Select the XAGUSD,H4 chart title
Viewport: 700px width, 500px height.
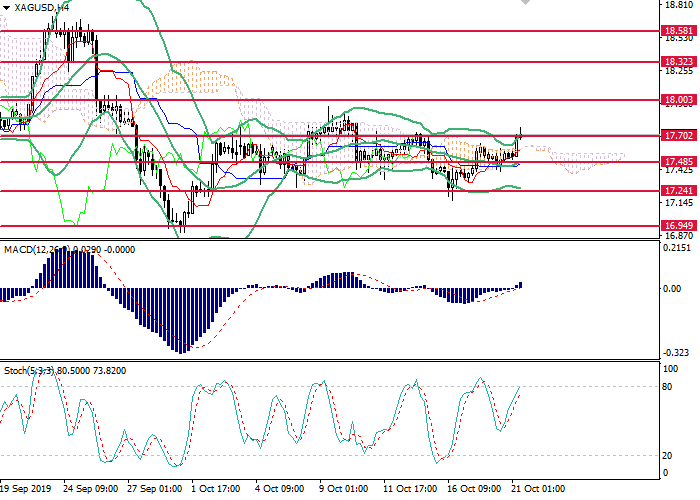tap(43, 7)
